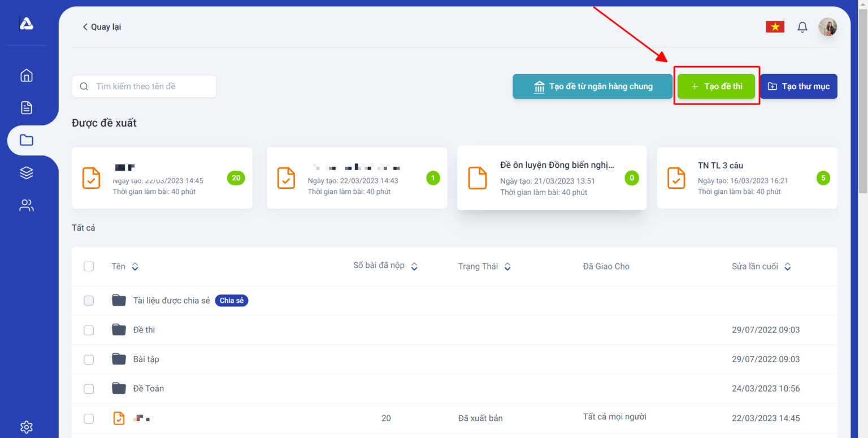Select the layers stack sidebar icon

click(x=27, y=173)
